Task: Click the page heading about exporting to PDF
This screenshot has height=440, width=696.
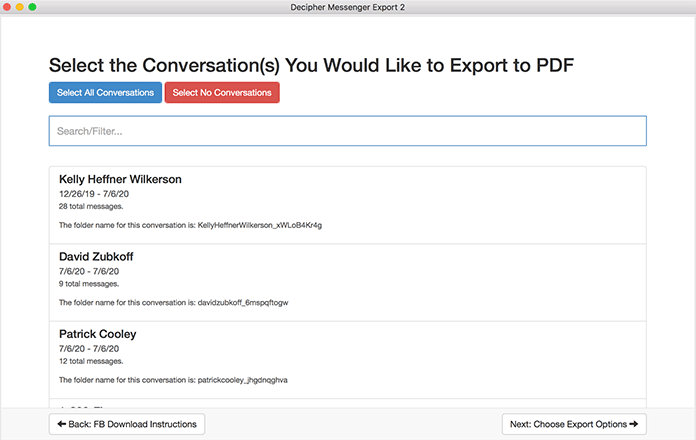Action: click(x=311, y=65)
